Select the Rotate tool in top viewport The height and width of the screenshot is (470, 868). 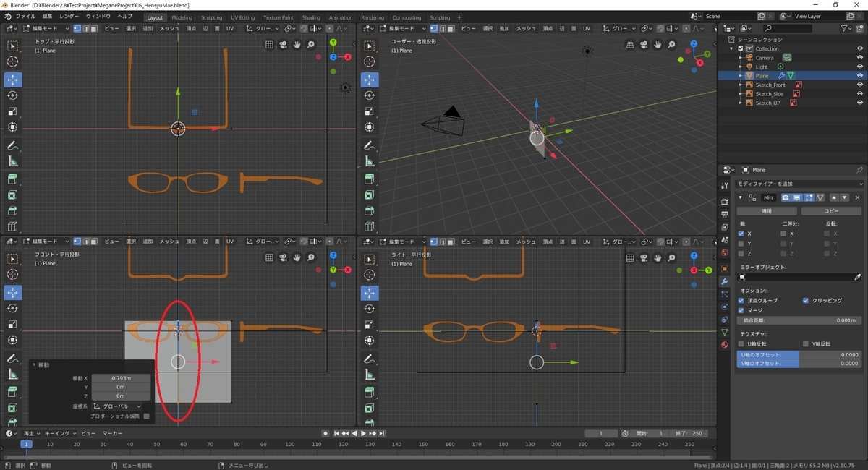(x=13, y=95)
